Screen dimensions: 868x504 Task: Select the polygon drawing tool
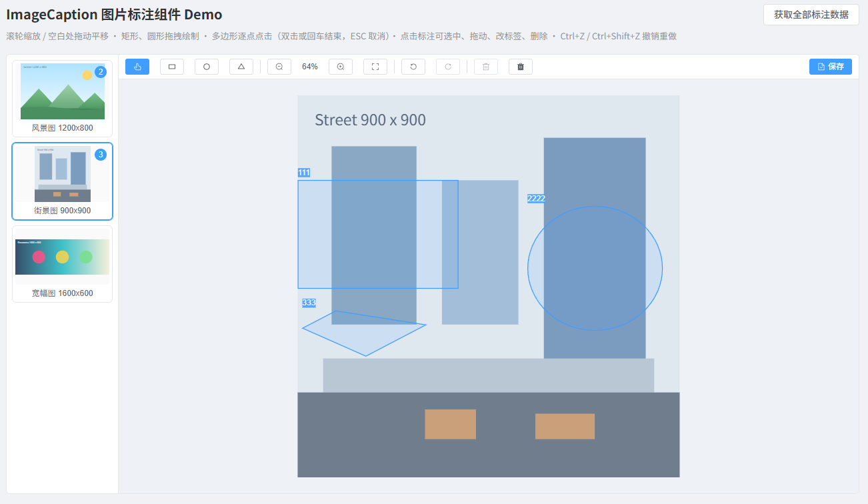point(241,67)
